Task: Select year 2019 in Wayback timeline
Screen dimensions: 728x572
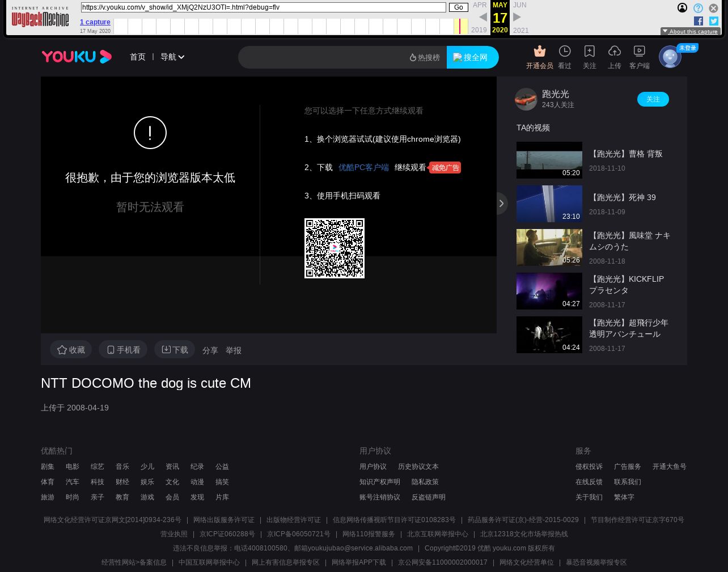Action: 479,30
